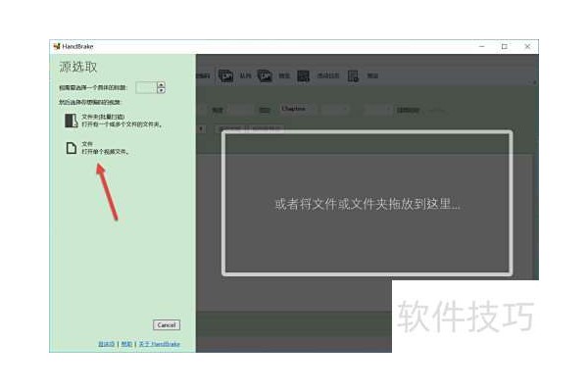Image resolution: width=588 pixels, height=392 pixels.
Task: Open the Presets icon in dimmed toolbar
Action: [353, 75]
